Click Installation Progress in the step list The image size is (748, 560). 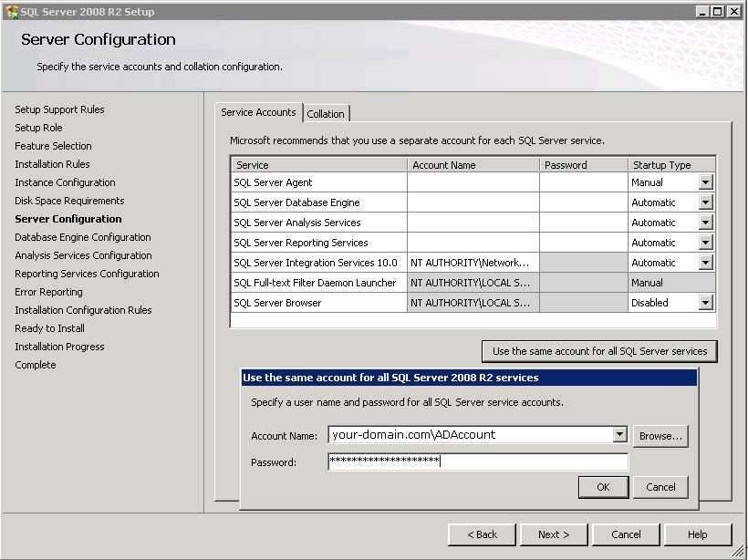59,347
